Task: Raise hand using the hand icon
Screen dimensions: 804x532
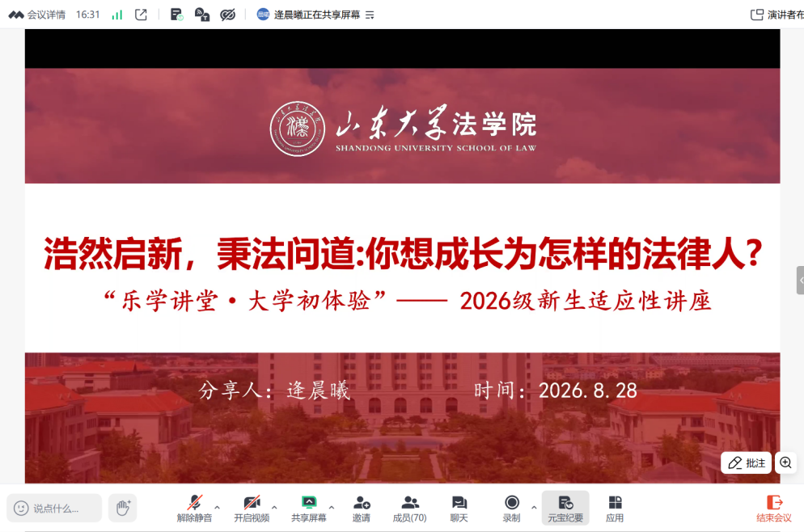Action: 123,508
